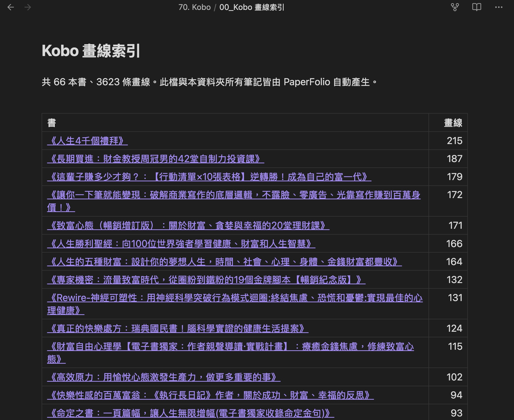This screenshot has height=420, width=514.
Task: Open the《致富心態（暢銷增訂版）》book link
Action: point(188,225)
